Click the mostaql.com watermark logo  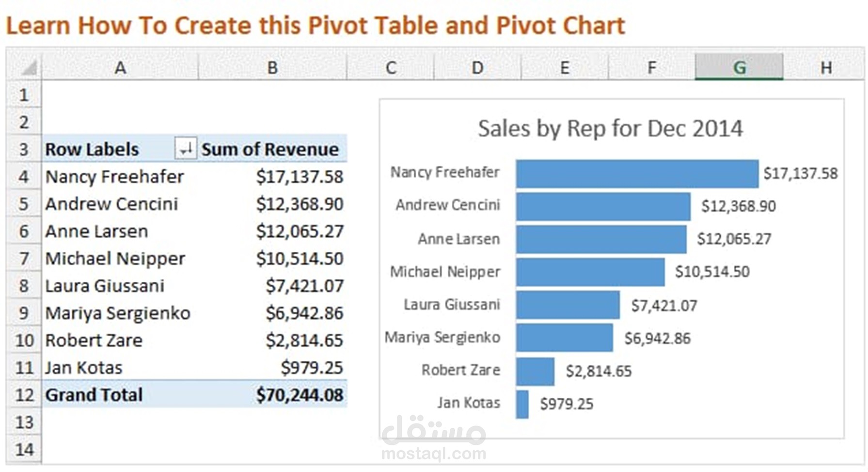coord(433,438)
